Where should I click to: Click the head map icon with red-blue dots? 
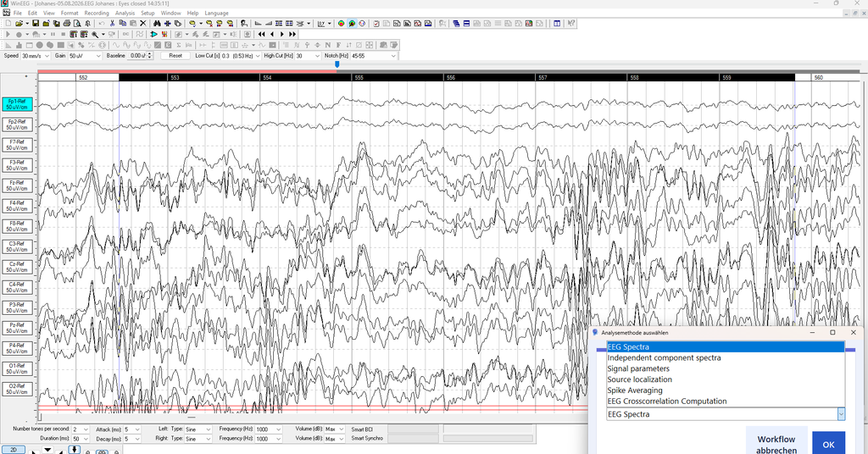(x=362, y=23)
